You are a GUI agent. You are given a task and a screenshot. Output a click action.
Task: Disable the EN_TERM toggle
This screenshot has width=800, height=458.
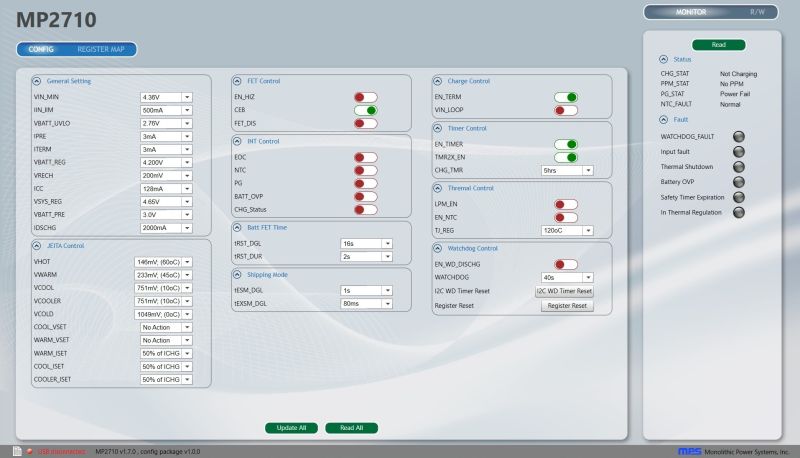tap(565, 97)
